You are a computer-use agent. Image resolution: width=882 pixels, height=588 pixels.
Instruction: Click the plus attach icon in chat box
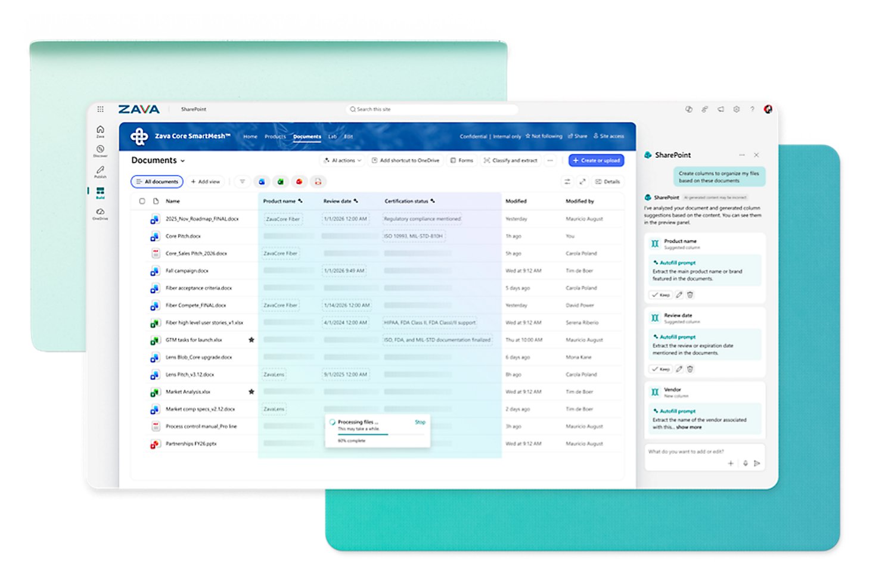[731, 463]
